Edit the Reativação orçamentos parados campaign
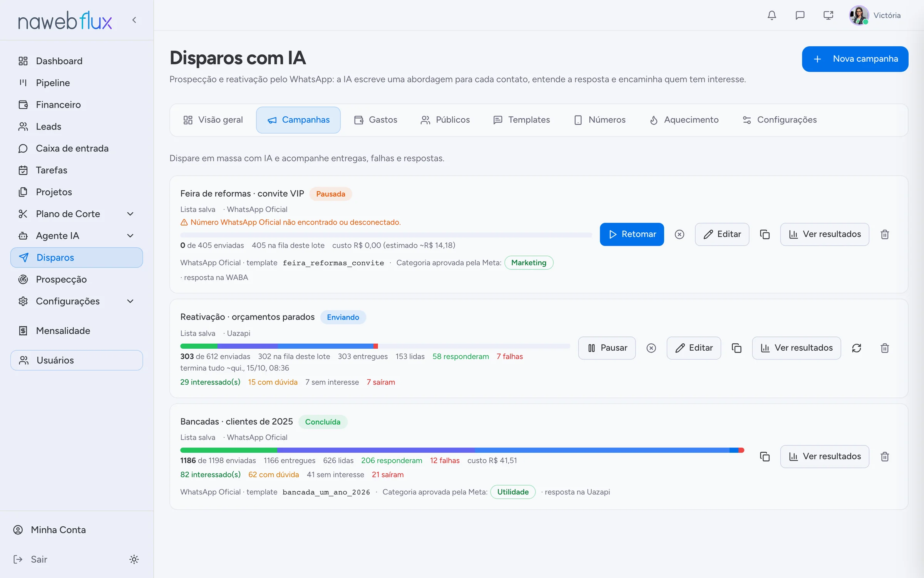 click(694, 348)
